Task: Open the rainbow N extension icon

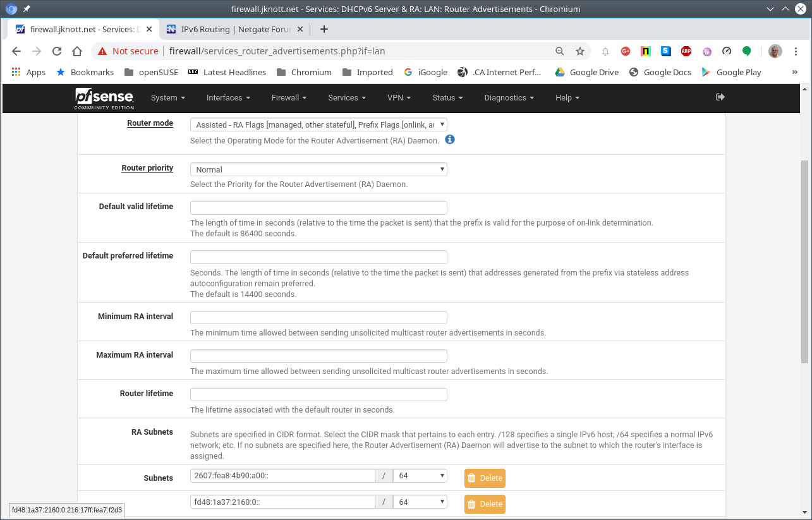Action: tap(646, 51)
